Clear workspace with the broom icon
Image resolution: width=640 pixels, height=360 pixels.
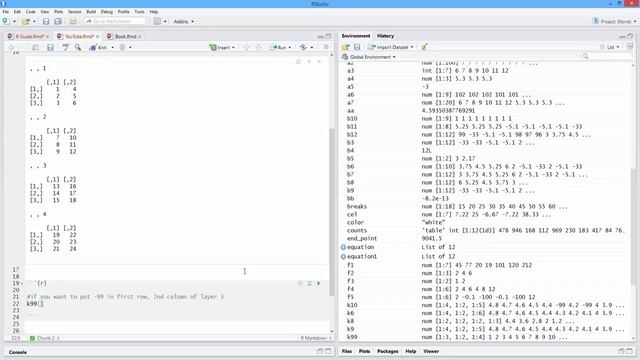pyautogui.click(x=424, y=47)
